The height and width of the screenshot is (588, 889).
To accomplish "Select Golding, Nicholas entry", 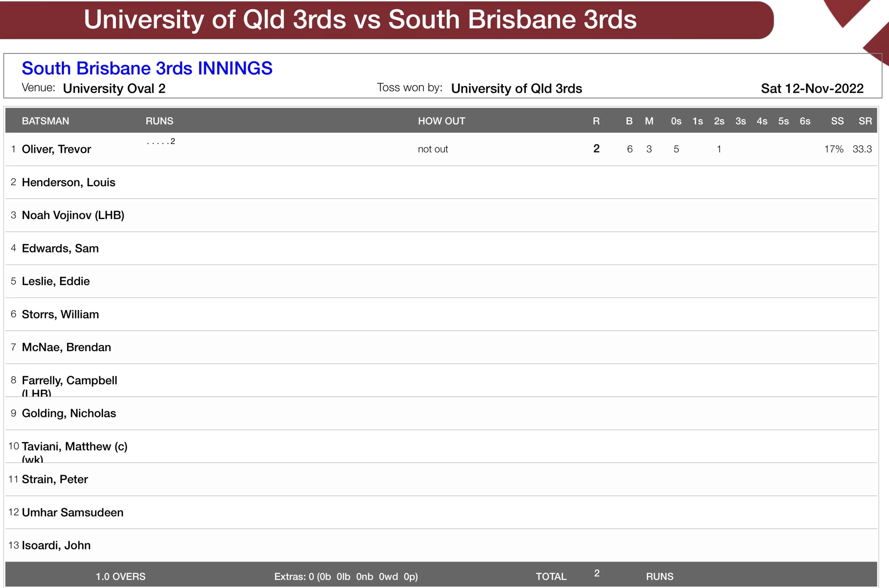I will tap(69, 413).
